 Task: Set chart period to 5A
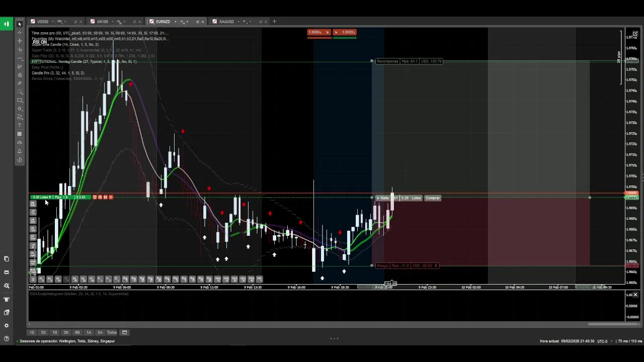100,332
